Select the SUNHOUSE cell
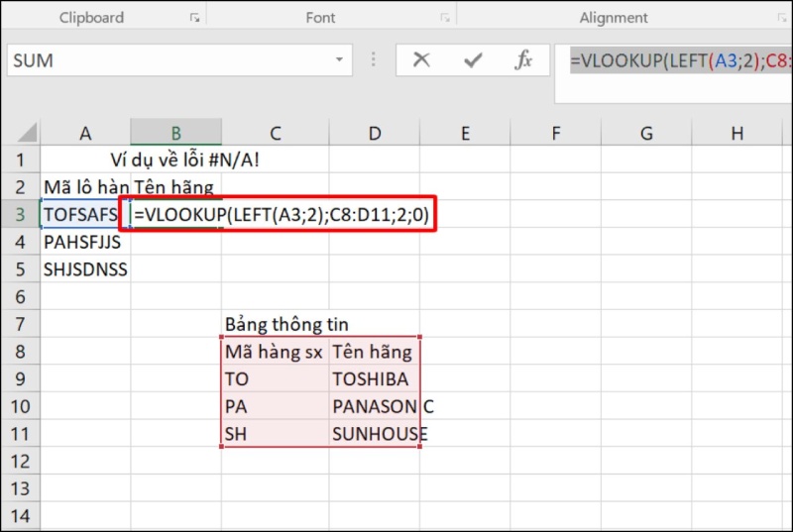This screenshot has height=532, width=793. 375,434
